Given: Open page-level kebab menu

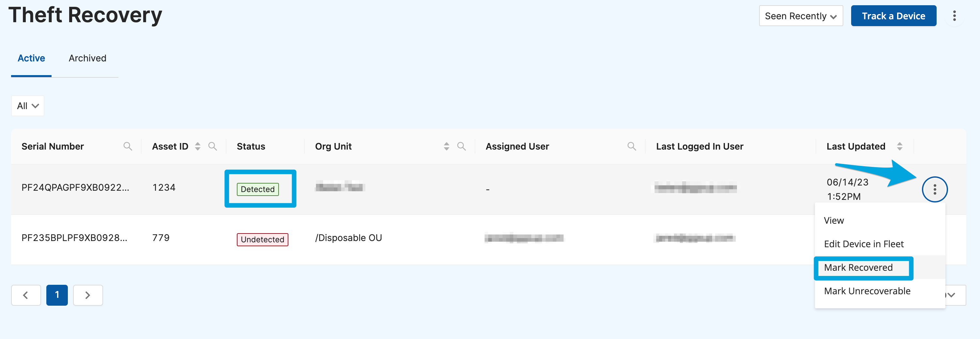Looking at the screenshot, I should 954,16.
